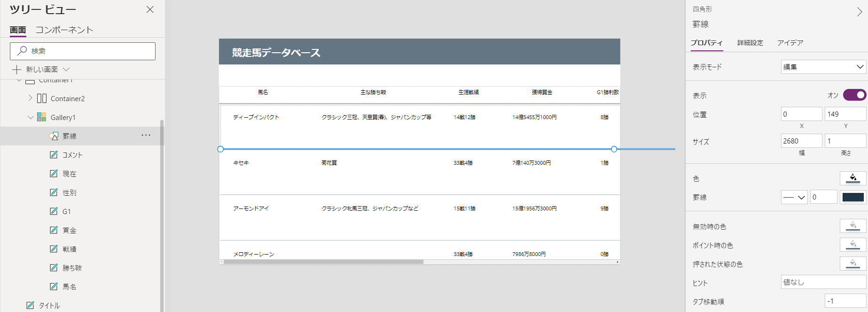Select 勝ち鞍 in the tree view
The width and height of the screenshot is (868, 312).
coord(72,268)
